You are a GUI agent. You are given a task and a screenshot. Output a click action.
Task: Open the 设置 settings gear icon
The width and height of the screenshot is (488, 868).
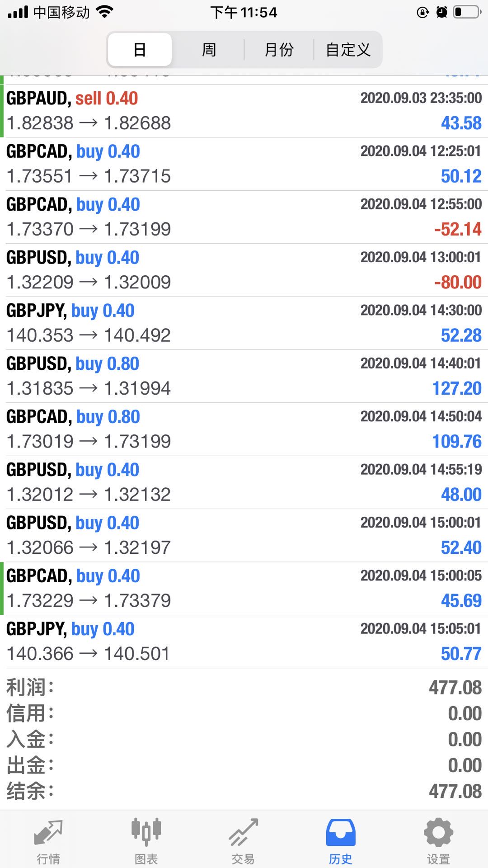click(438, 832)
